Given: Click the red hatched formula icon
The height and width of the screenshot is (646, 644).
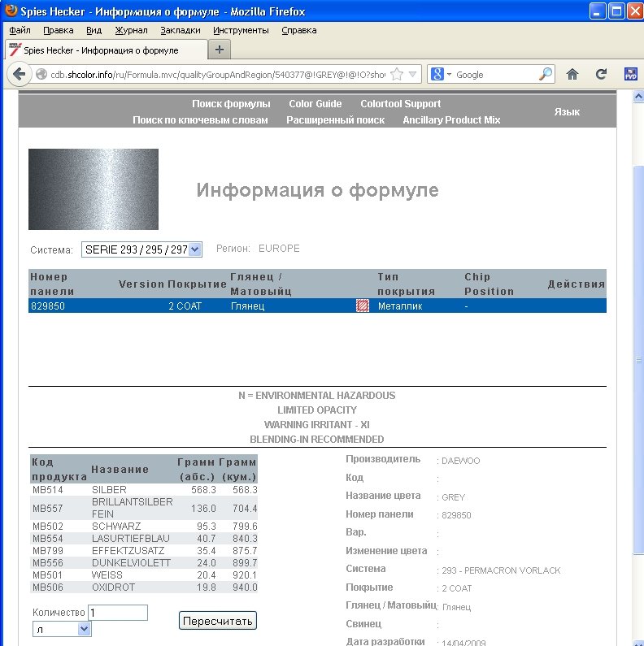Looking at the screenshot, I should coord(363,306).
